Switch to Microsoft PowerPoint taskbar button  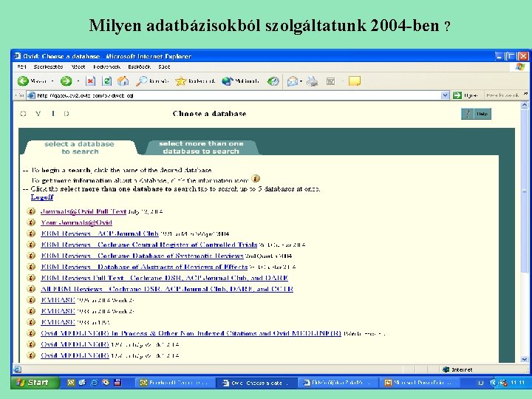coord(420,383)
